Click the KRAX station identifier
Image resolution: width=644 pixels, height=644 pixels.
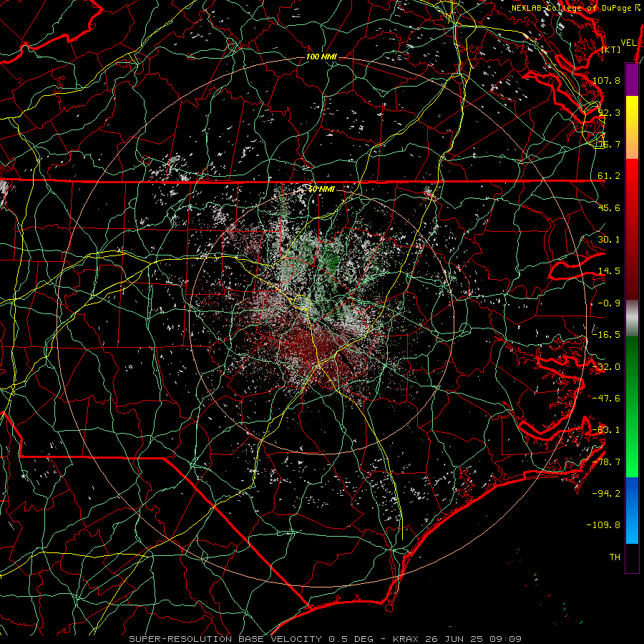click(x=406, y=639)
